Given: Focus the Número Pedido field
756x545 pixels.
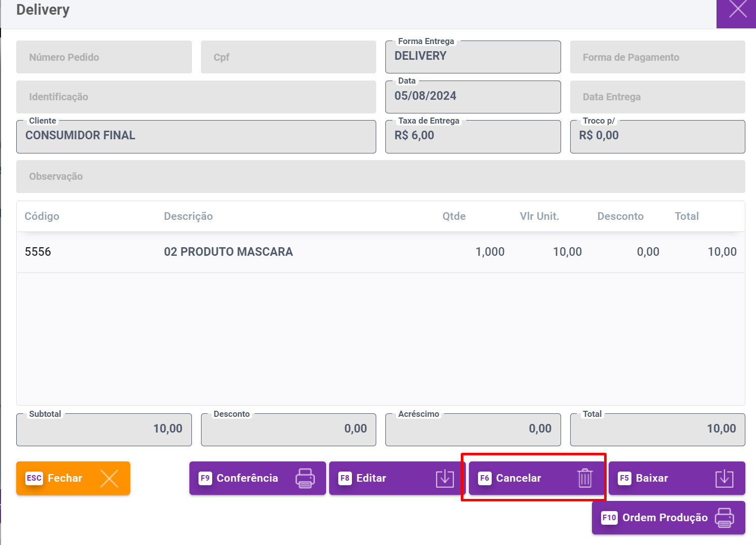Looking at the screenshot, I should click(x=104, y=57).
